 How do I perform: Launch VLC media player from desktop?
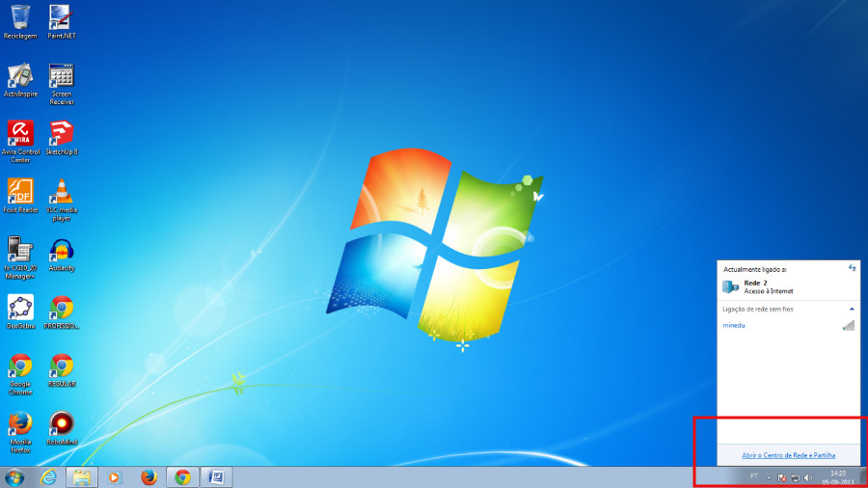[61, 192]
